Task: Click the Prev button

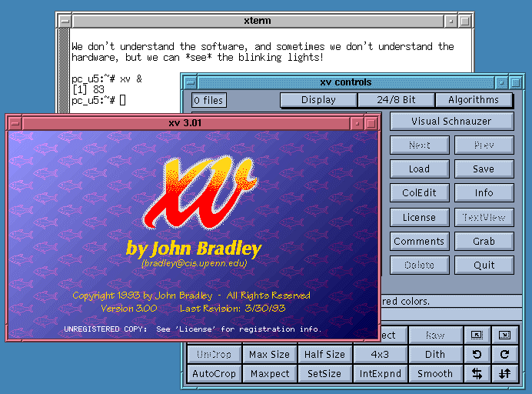Action: pos(484,145)
